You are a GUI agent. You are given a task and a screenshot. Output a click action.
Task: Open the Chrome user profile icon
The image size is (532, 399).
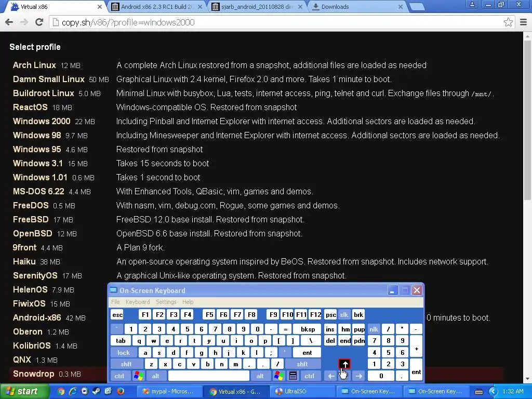472,4
